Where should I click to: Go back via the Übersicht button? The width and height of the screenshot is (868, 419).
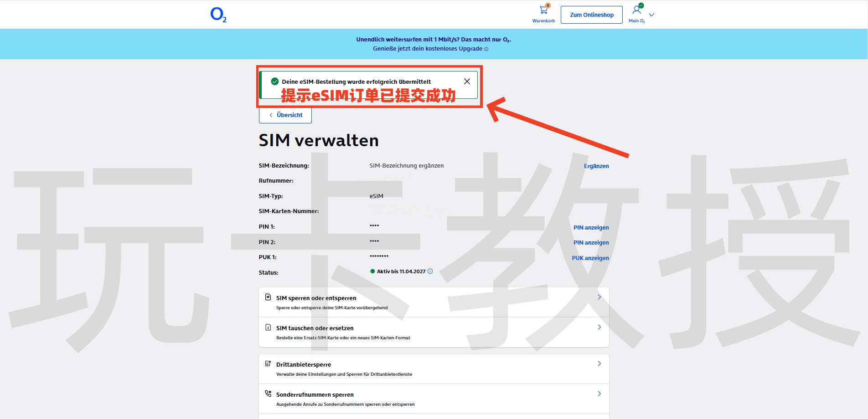285,115
